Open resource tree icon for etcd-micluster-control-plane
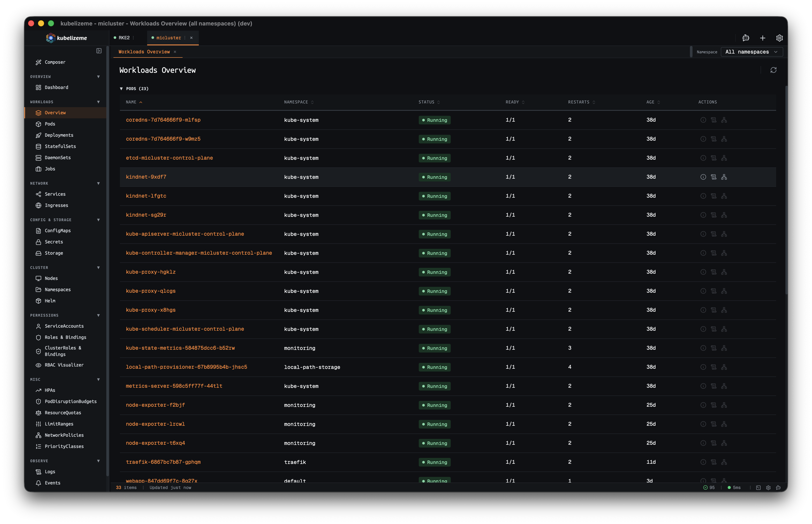Screen dimensions: 812x524 (x=724, y=158)
